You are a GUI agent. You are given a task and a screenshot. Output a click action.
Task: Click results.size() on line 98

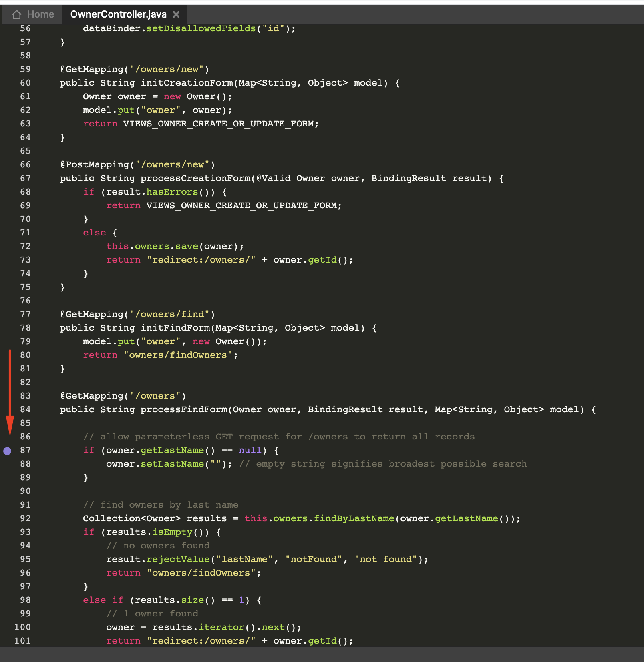[175, 600]
